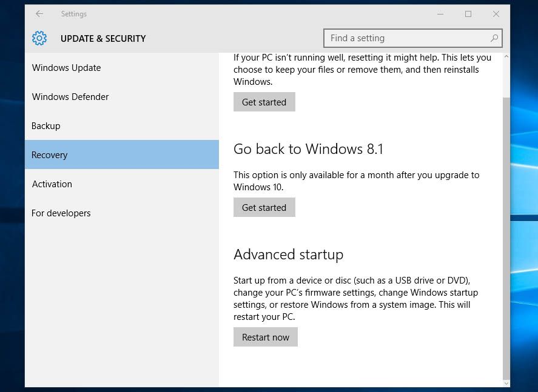
Task: Minimize the Settings window
Action: [x=440, y=14]
